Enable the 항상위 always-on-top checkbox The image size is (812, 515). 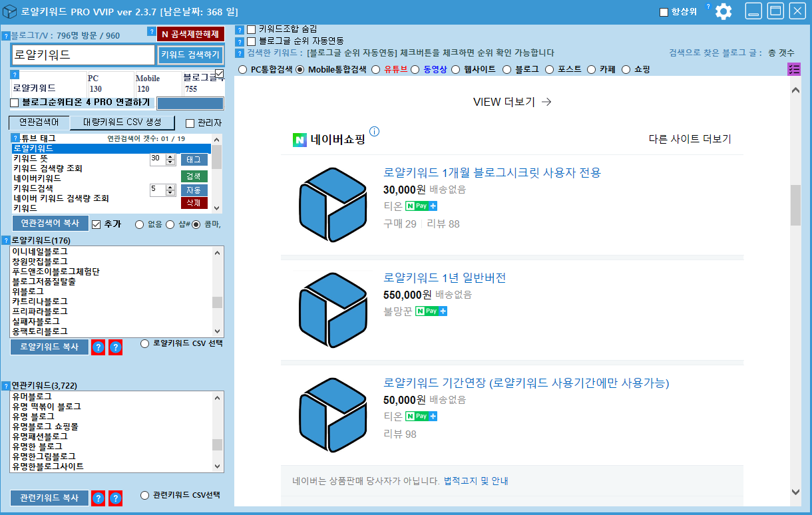pos(664,12)
